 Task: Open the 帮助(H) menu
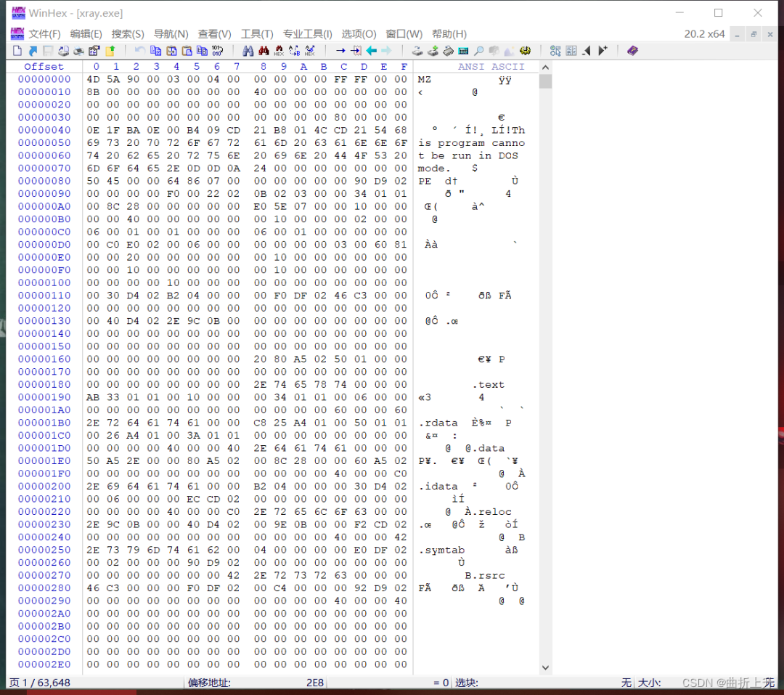[x=449, y=33]
